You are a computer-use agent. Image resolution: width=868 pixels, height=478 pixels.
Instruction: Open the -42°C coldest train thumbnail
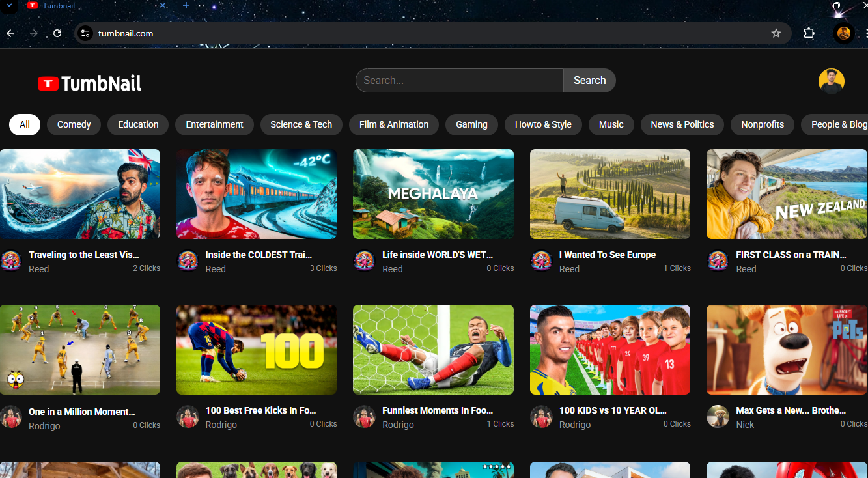pos(257,194)
